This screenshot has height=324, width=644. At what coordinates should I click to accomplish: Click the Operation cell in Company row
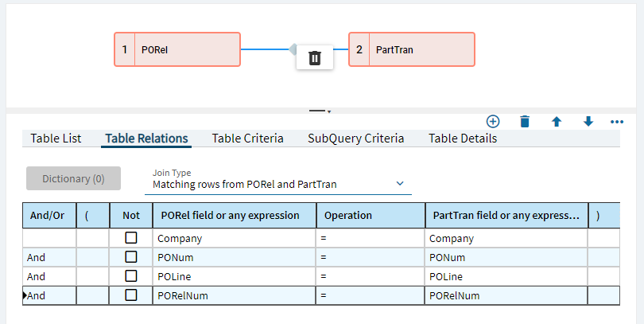pos(370,239)
